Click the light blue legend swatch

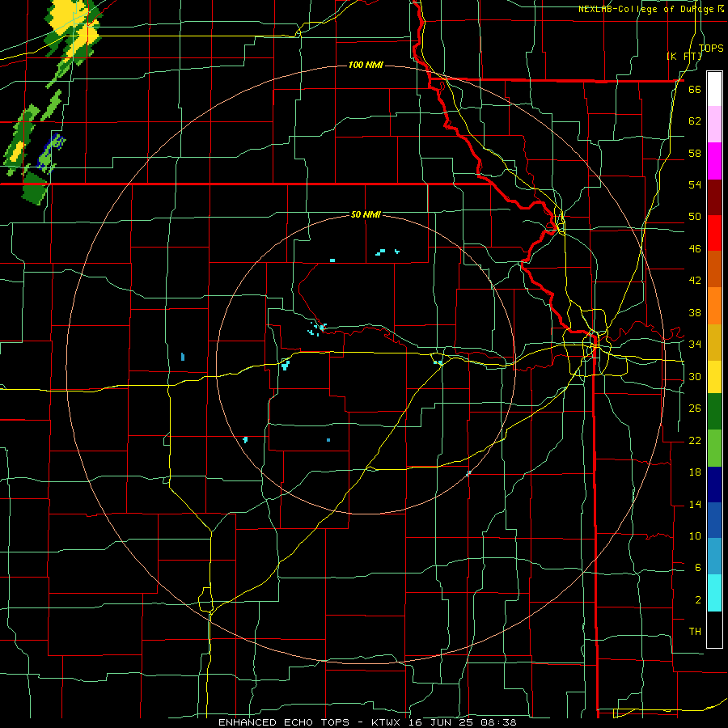714,557
